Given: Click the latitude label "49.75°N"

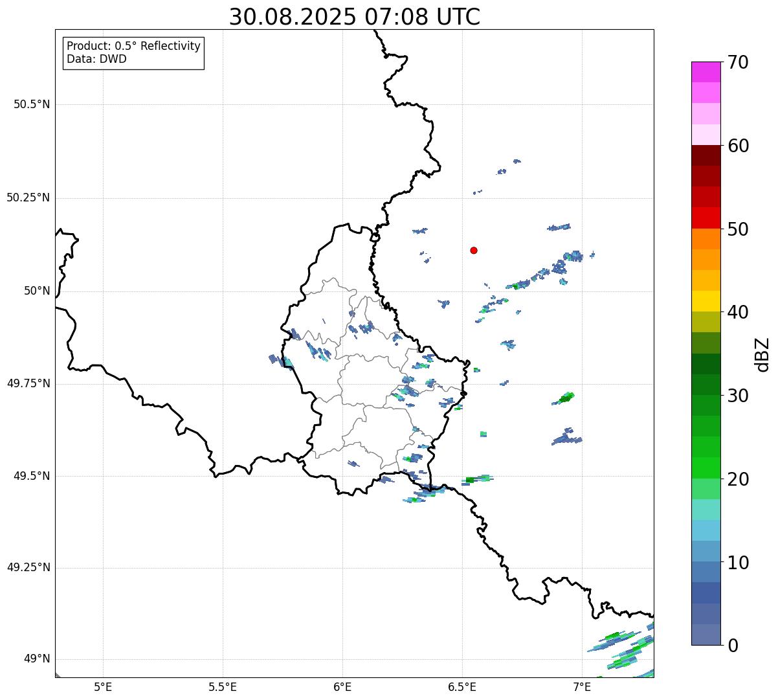Looking at the screenshot, I should (x=28, y=383).
